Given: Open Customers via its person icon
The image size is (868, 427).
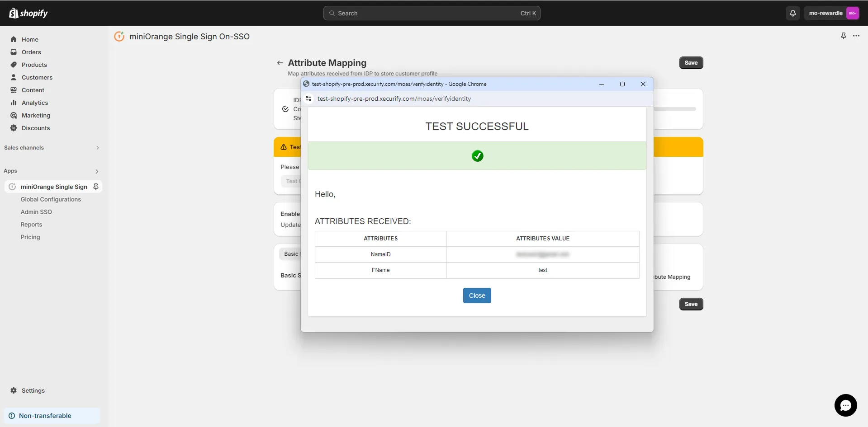Looking at the screenshot, I should pyautogui.click(x=14, y=77).
